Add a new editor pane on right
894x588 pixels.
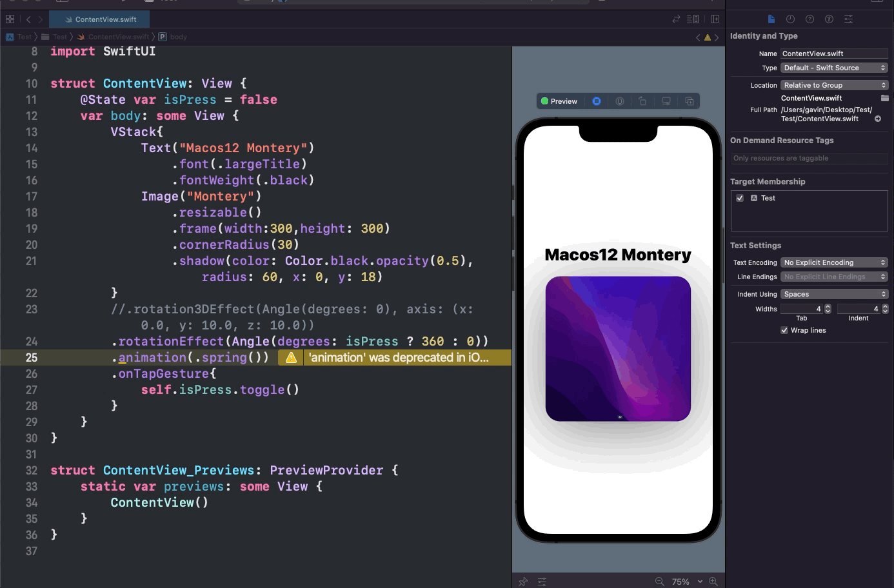(x=715, y=19)
